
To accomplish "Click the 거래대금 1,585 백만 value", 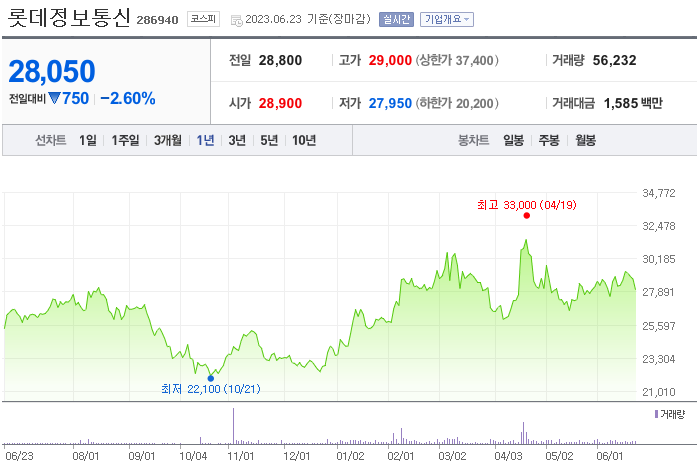I will pos(633,104).
